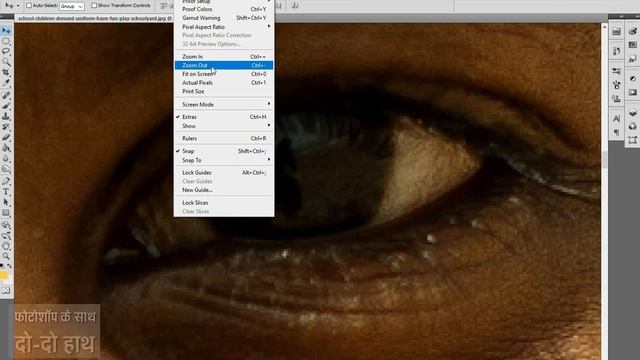
Task: Select the Move tool in the toolbox
Action: (x=6, y=31)
